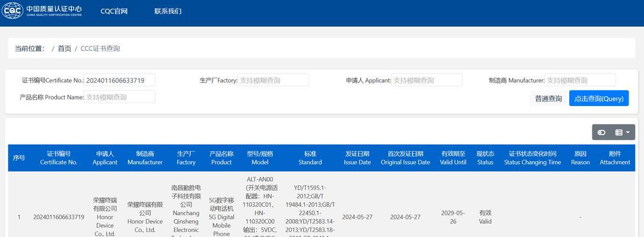Click the Manufacturer column header
Viewport: 644px width, 237px height.
tap(145, 158)
